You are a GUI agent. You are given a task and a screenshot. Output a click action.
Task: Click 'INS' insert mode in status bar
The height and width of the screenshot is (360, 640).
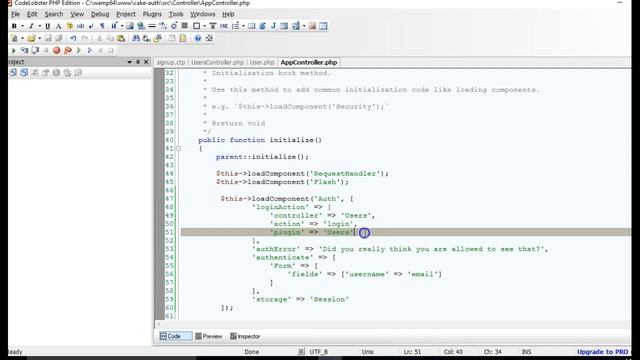(x=527, y=352)
